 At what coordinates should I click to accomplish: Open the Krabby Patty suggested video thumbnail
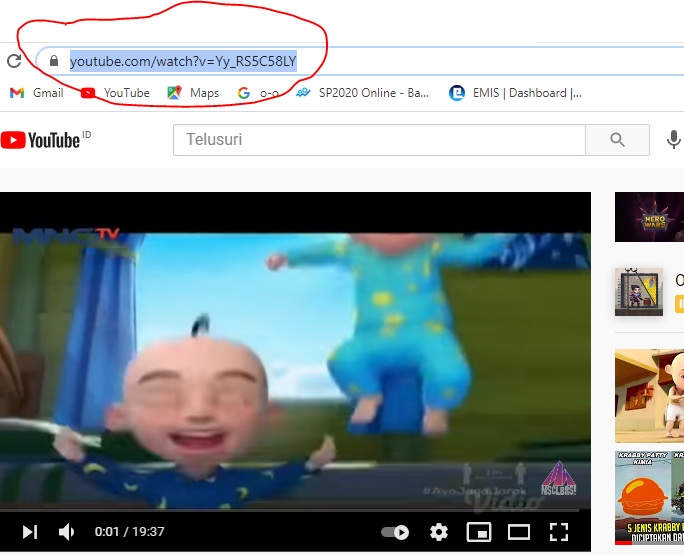click(650, 498)
